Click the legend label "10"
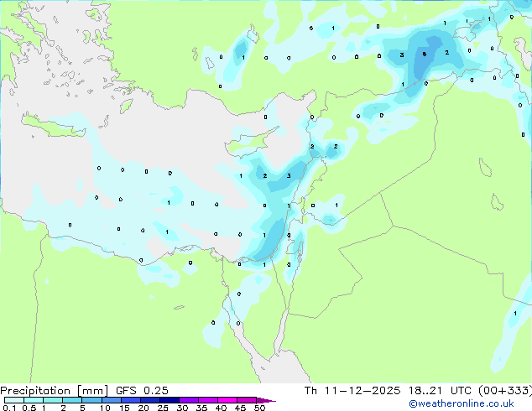This screenshot has height=411, width=532. pyautogui.click(x=105, y=408)
